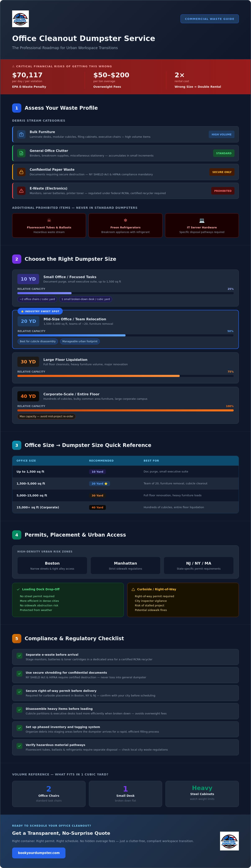Click the Confidential Paper Waste lock icon
Image resolution: width=251 pixels, height=868 pixels.
(x=21, y=172)
